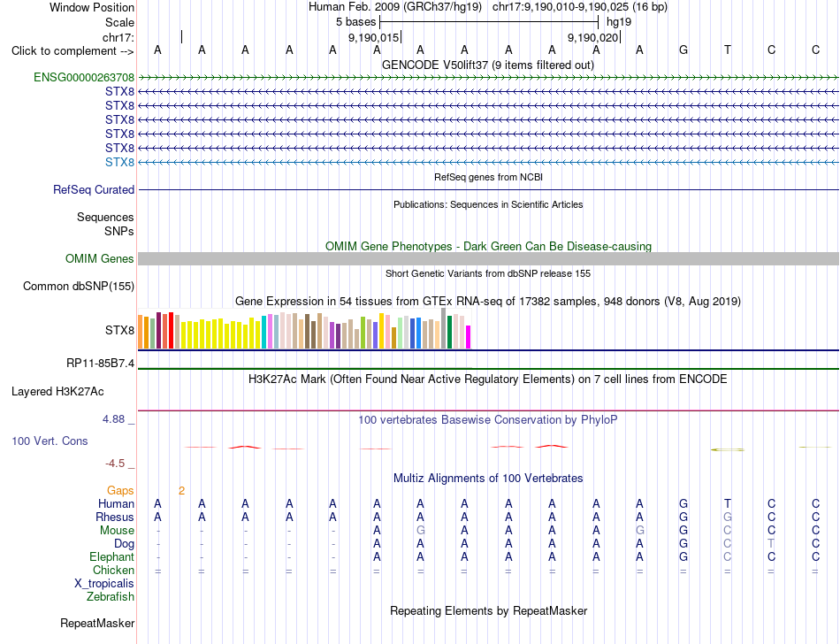Click the T base in the Dog row
The image size is (840, 644).
771,544
